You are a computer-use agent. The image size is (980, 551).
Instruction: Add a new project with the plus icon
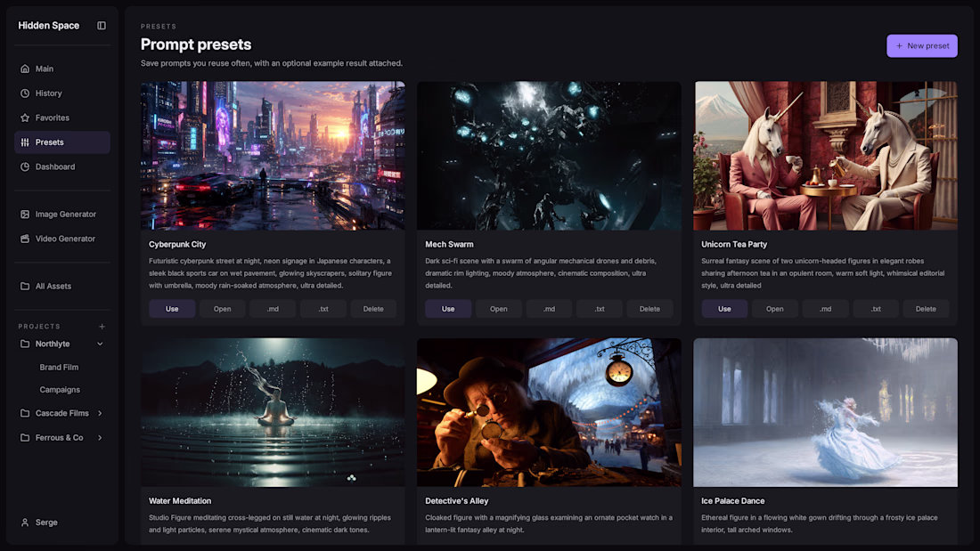pos(102,326)
